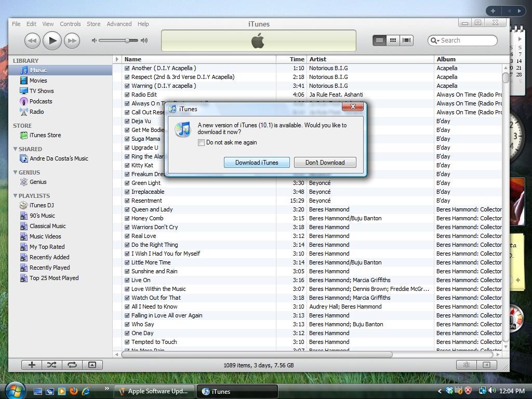Sort tracks by the Time column
532x399 pixels.
292,59
